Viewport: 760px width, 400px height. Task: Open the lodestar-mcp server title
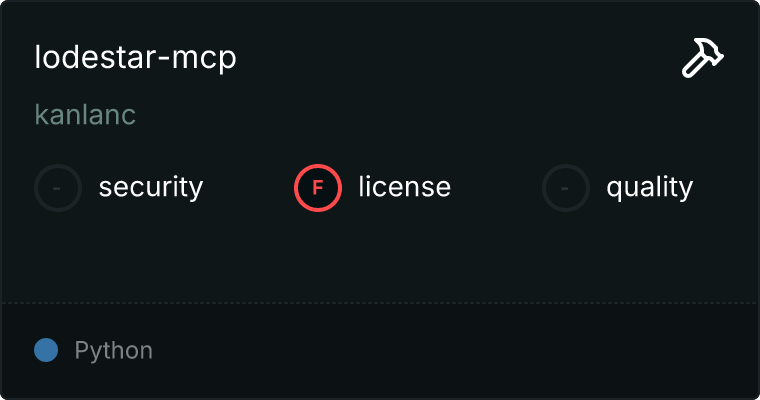coord(135,58)
